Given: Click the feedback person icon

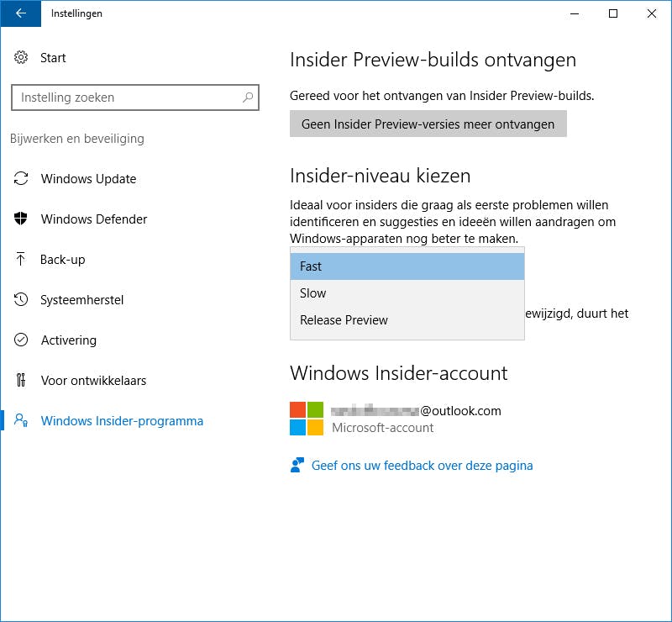Looking at the screenshot, I should tap(297, 465).
